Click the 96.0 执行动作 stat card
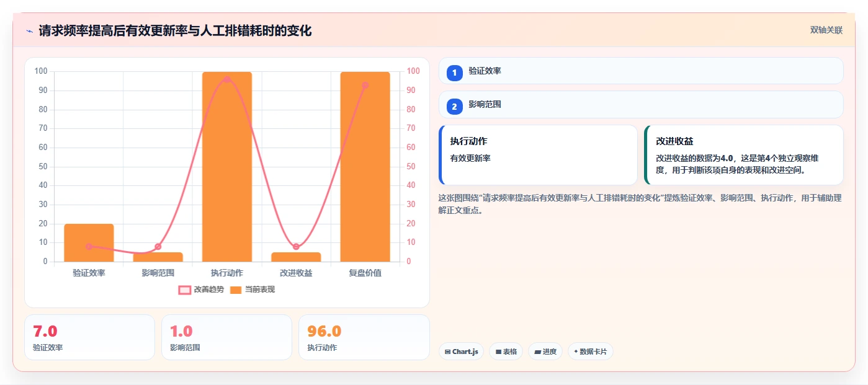 364,337
